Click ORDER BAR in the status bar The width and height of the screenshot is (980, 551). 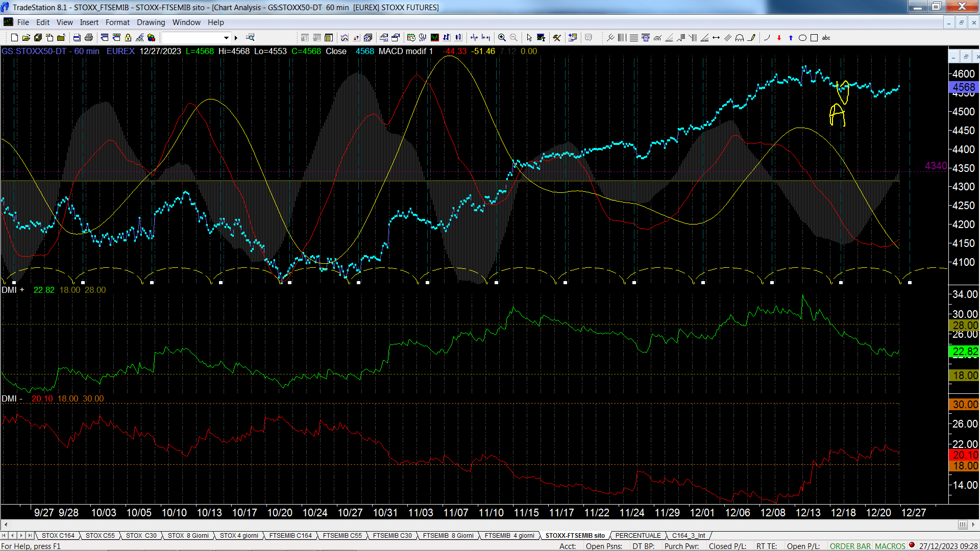click(x=850, y=546)
